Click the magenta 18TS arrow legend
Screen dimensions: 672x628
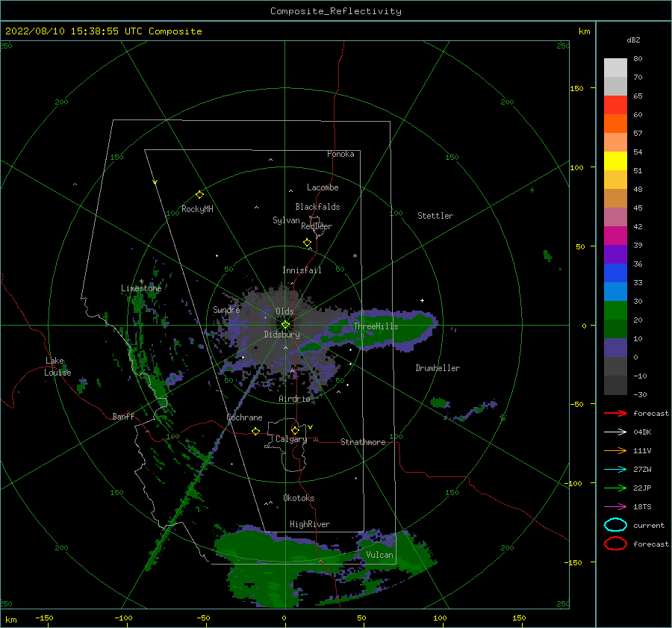tap(615, 506)
